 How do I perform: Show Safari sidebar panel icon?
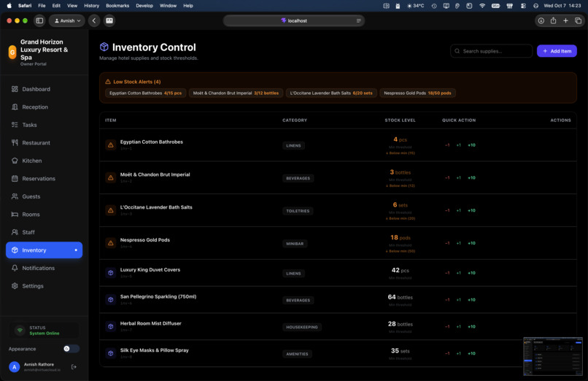[x=39, y=20]
